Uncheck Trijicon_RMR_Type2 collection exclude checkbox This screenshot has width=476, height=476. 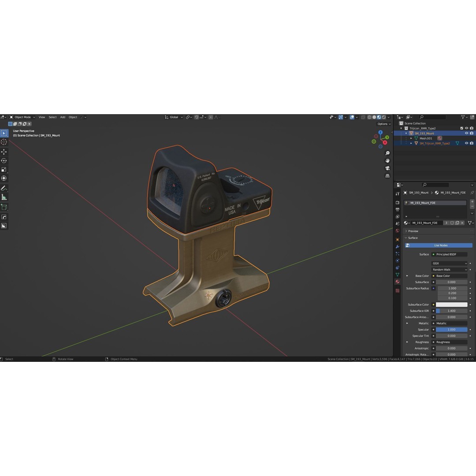[x=462, y=128]
